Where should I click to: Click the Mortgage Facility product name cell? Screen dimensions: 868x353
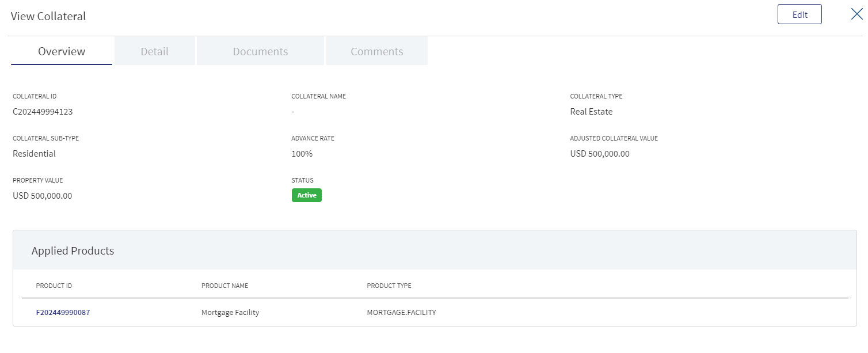tap(230, 313)
